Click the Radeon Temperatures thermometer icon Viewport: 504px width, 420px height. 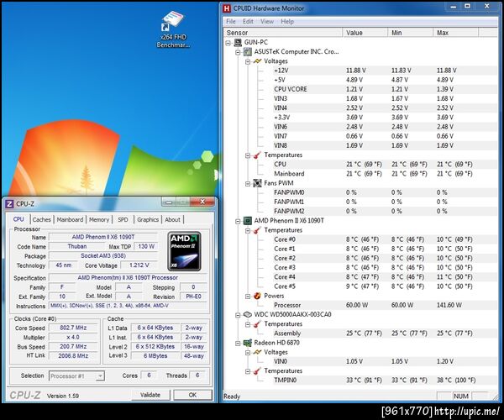point(257,371)
